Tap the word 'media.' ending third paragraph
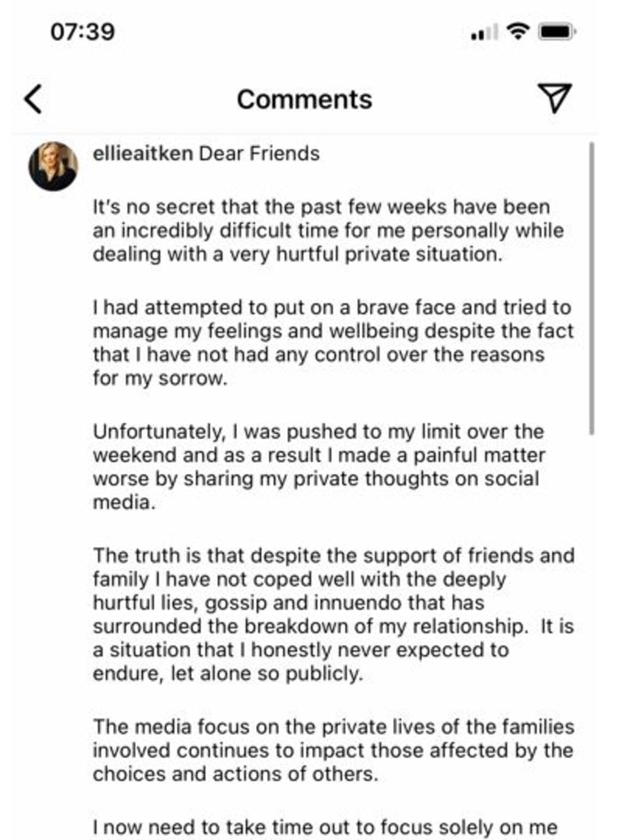Viewport: 630px width, 840px height. (x=124, y=503)
